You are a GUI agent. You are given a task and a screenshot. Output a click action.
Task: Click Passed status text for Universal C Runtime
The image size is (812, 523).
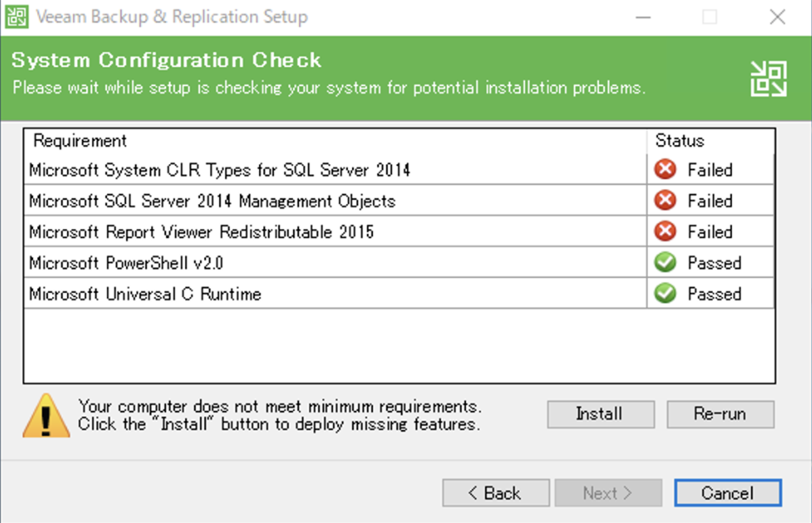(715, 294)
